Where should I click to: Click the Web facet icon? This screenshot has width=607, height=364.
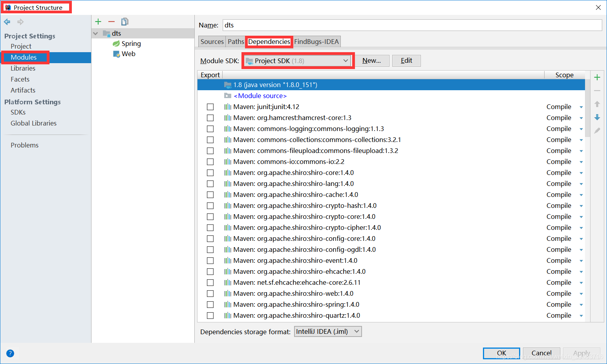pos(117,54)
